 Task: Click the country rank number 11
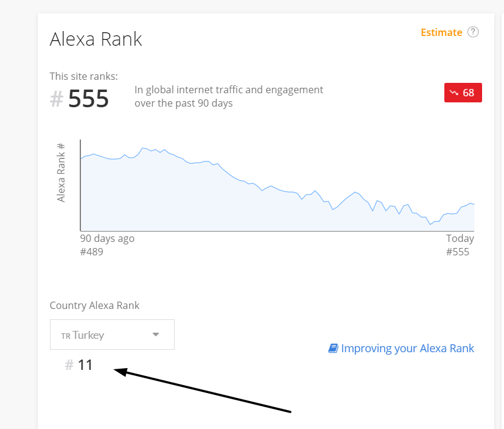pos(85,365)
